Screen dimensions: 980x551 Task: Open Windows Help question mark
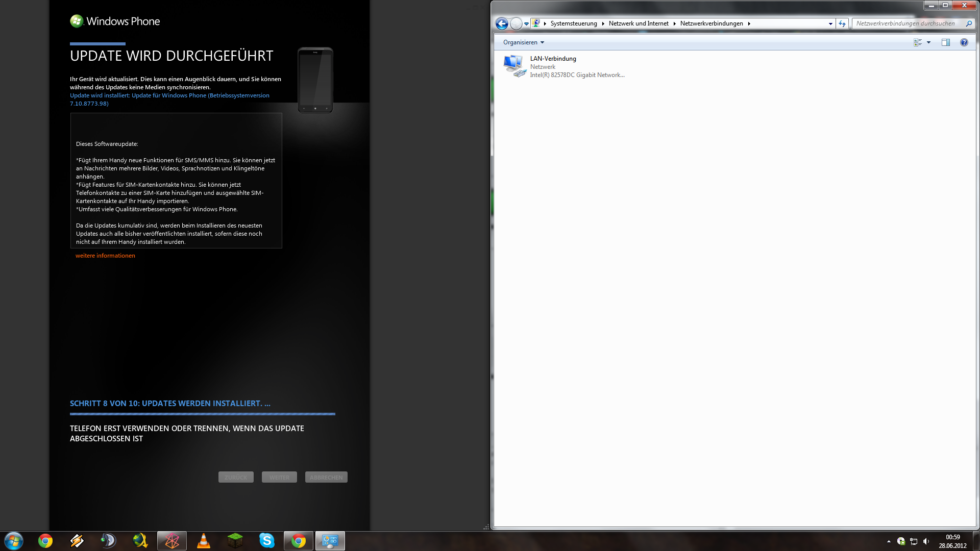964,42
